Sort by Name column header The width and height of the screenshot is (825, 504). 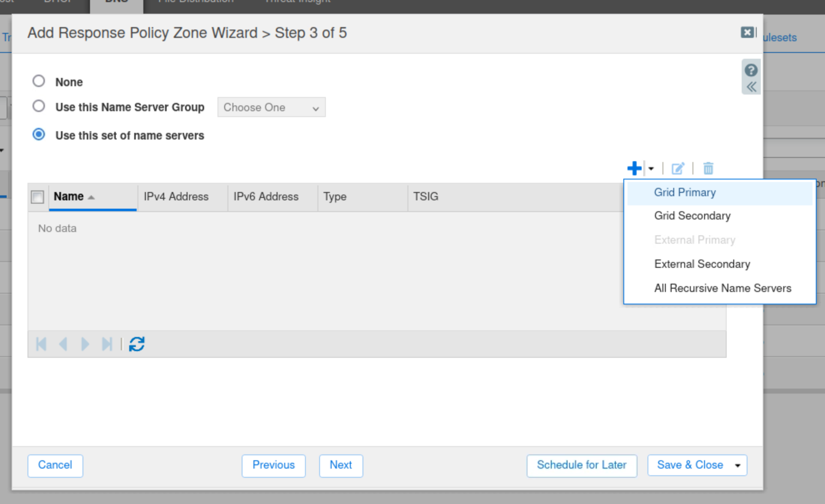pos(69,197)
